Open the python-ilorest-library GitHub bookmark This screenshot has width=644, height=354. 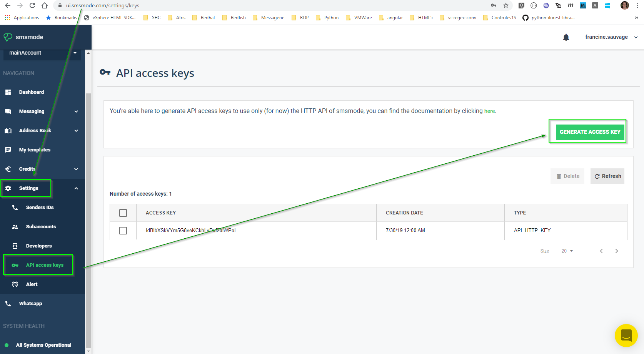[548, 18]
